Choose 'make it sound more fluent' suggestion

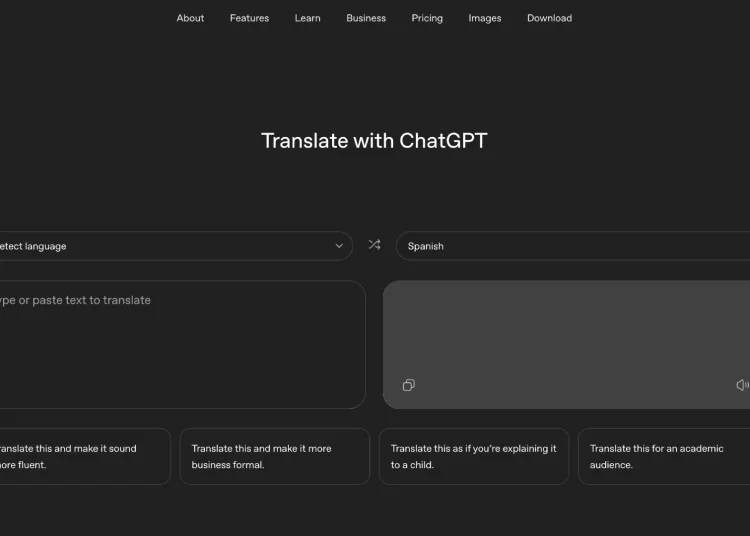point(85,456)
